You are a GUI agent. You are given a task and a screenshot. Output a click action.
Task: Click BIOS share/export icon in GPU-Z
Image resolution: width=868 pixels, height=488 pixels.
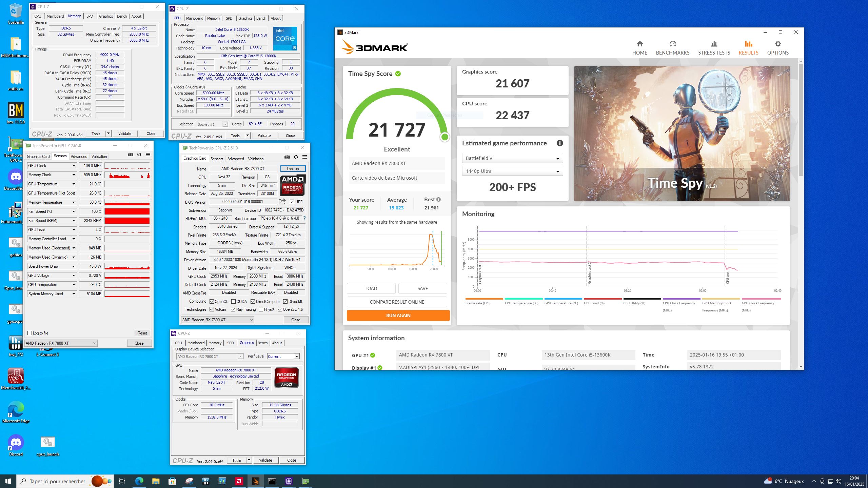[282, 202]
